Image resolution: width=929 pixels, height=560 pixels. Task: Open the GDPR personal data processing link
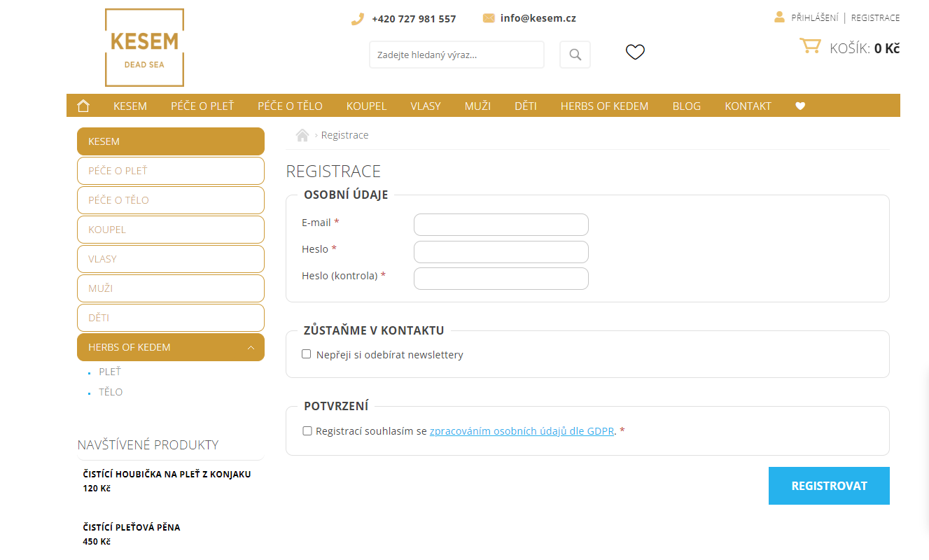click(x=522, y=431)
